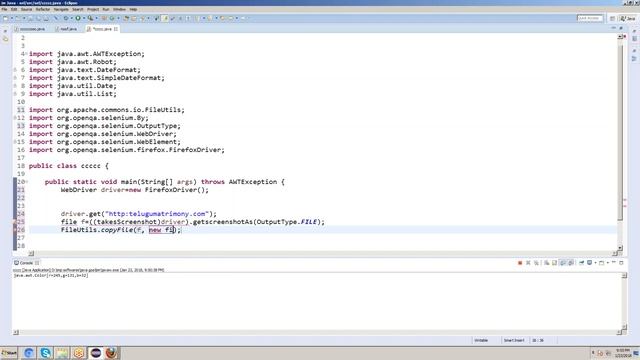640x360 pixels.
Task: Open the Source menu
Action: [x=26, y=9]
